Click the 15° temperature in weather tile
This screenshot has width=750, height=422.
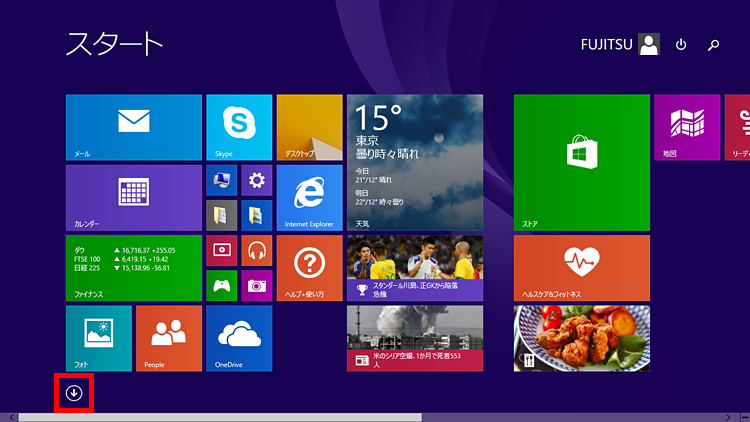pos(378,118)
